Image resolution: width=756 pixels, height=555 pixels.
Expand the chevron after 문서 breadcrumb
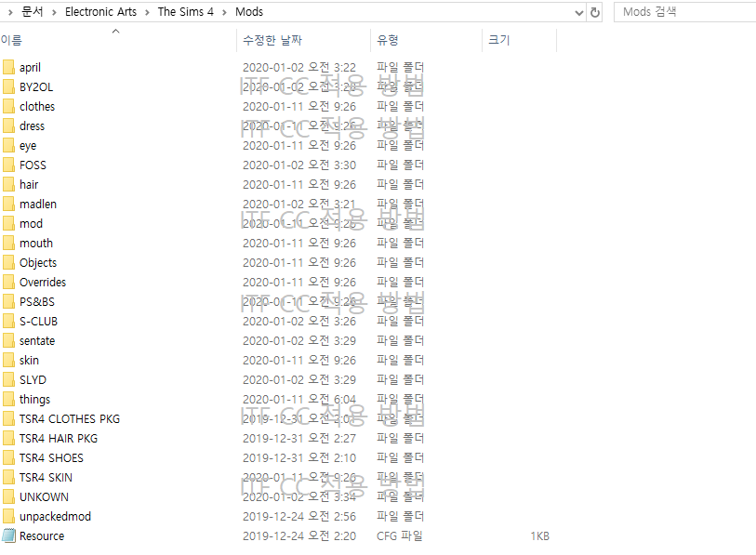coord(54,12)
